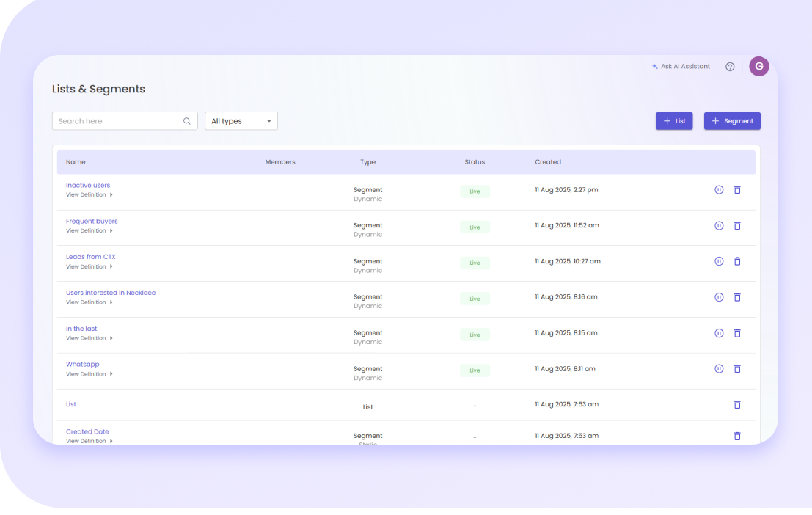The image size is (812, 515).
Task: Pause Users interested in Necklace segment
Action: (x=719, y=297)
